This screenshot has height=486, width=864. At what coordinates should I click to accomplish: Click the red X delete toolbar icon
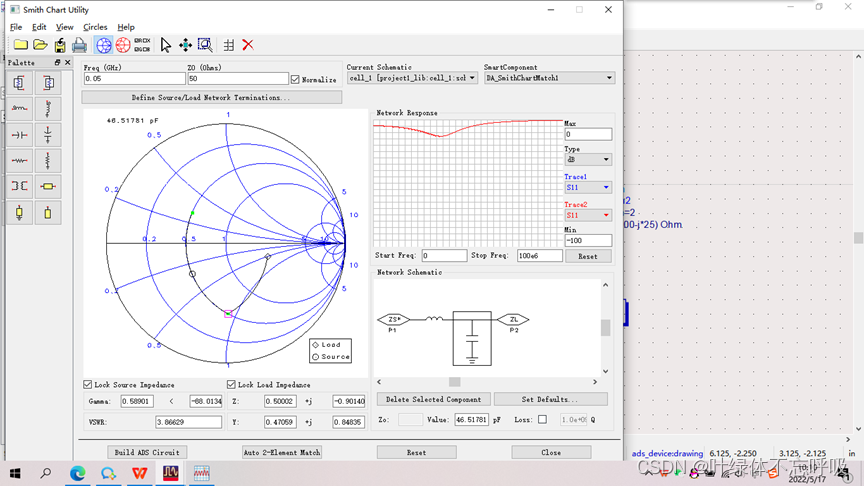(248, 45)
